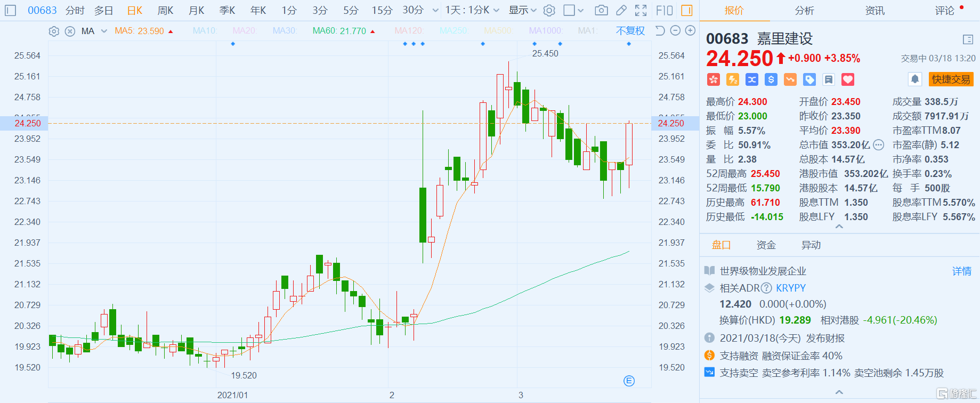Toggle the MA10 moving average line
980x403 pixels.
205,31
